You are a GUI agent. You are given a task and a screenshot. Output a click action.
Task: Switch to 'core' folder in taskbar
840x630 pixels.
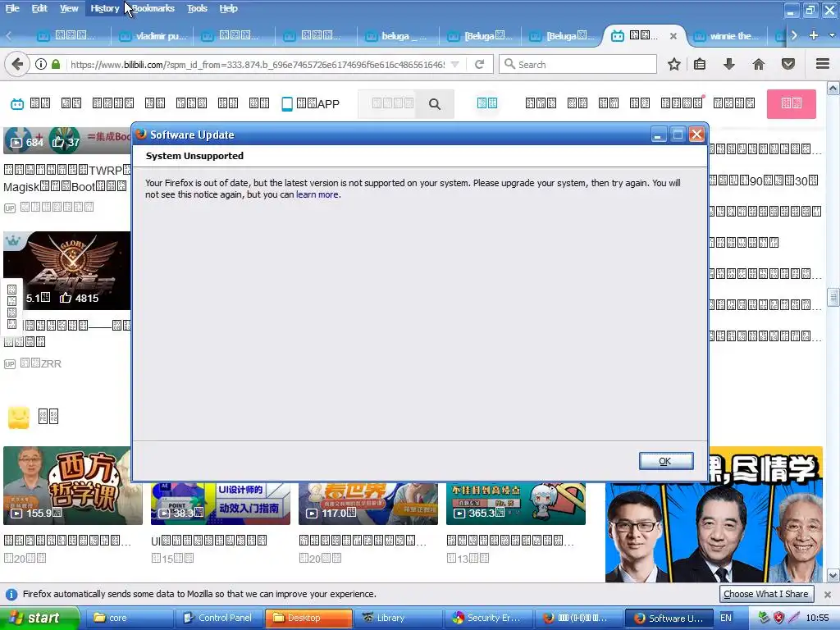(130, 618)
